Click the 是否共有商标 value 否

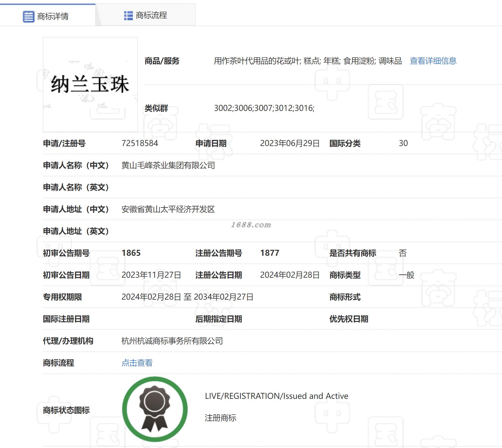tap(403, 253)
